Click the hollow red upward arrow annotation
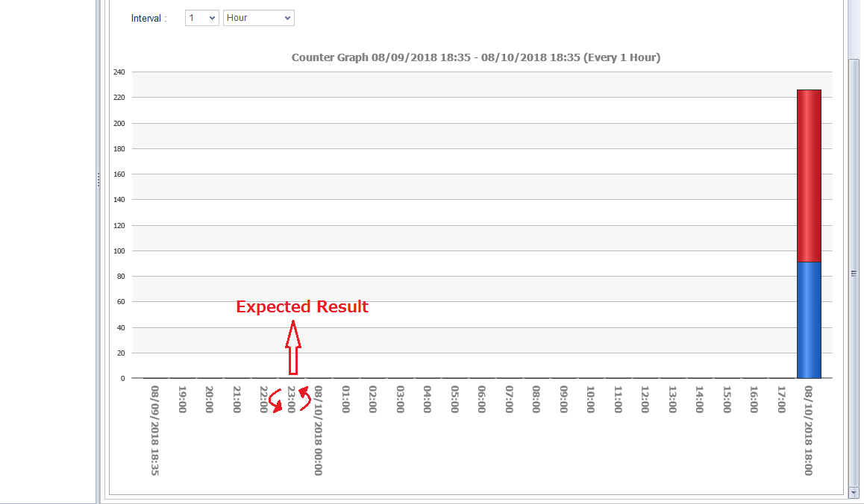The image size is (864, 504). tap(292, 347)
